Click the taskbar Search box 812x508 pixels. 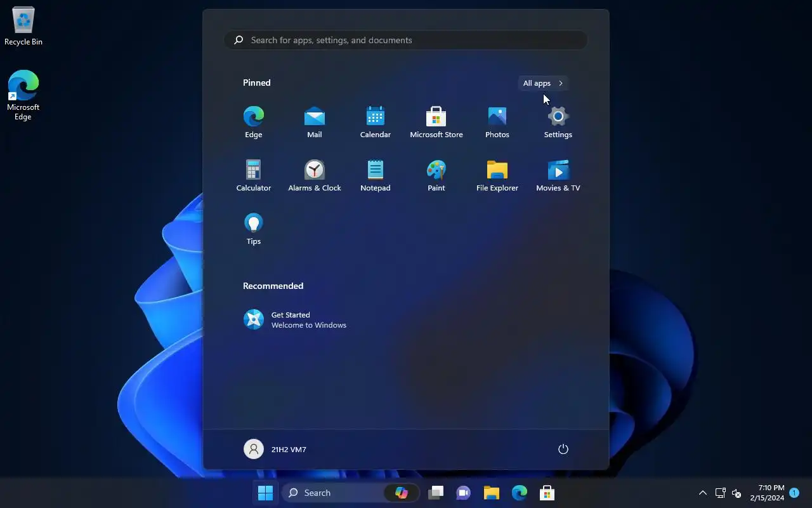click(351, 493)
